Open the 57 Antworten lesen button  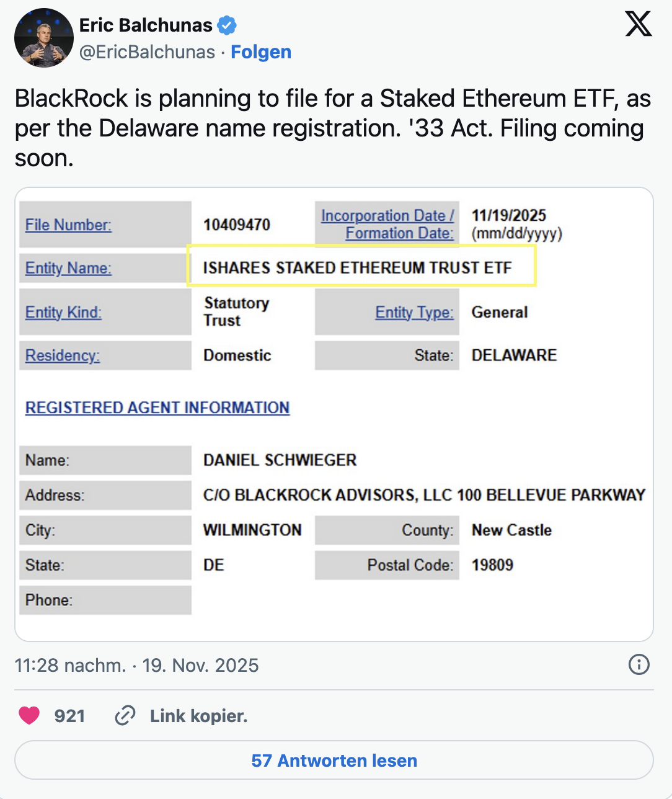(334, 761)
